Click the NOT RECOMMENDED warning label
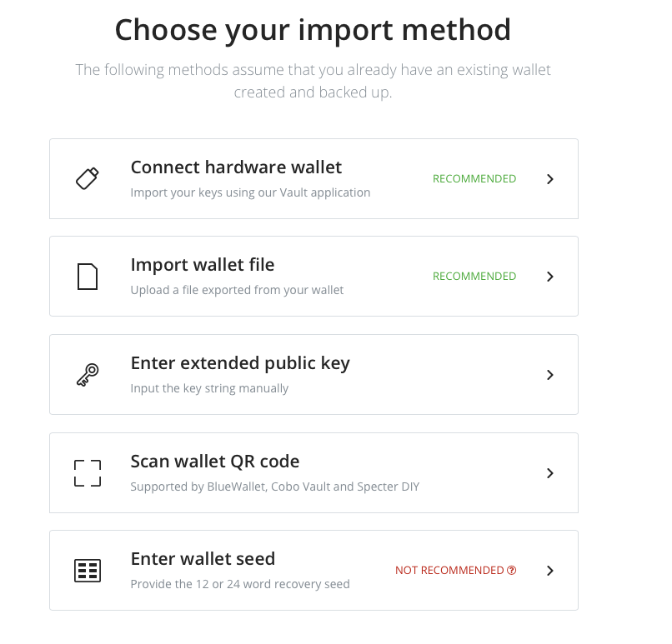 click(449, 571)
